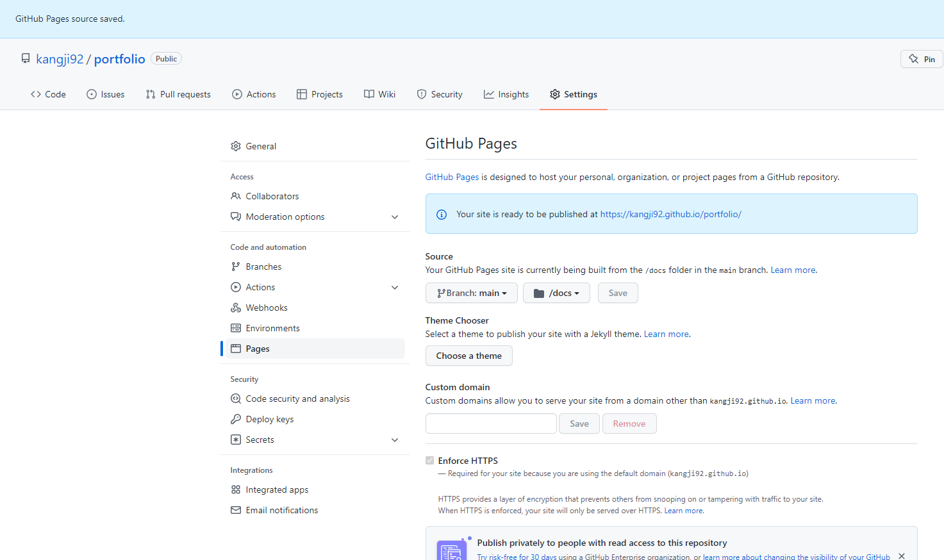Click the Choose a theme button
The height and width of the screenshot is (560, 944).
[x=469, y=356]
